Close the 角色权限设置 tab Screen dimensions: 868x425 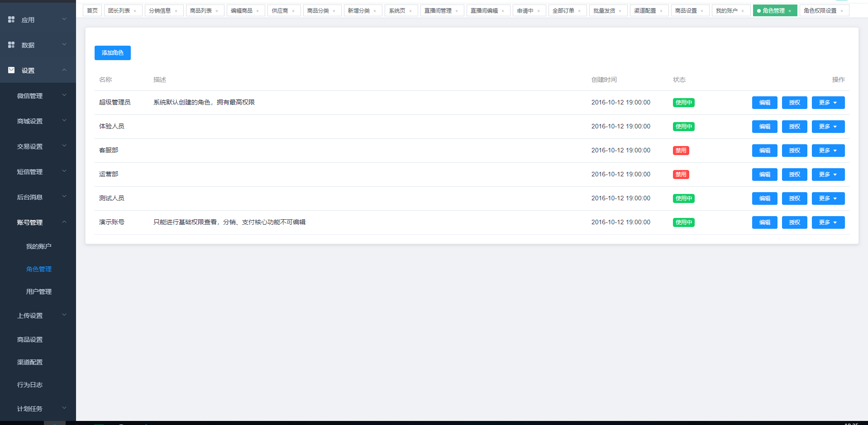842,11
